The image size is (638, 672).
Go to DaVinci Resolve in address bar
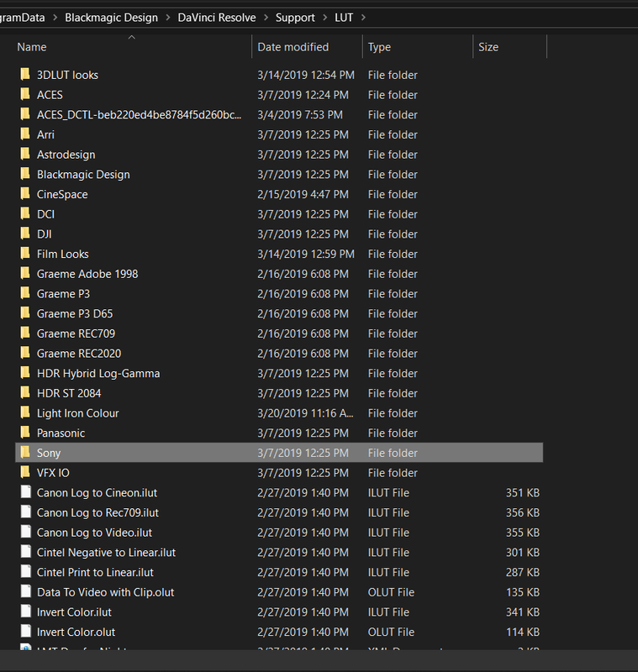click(217, 18)
